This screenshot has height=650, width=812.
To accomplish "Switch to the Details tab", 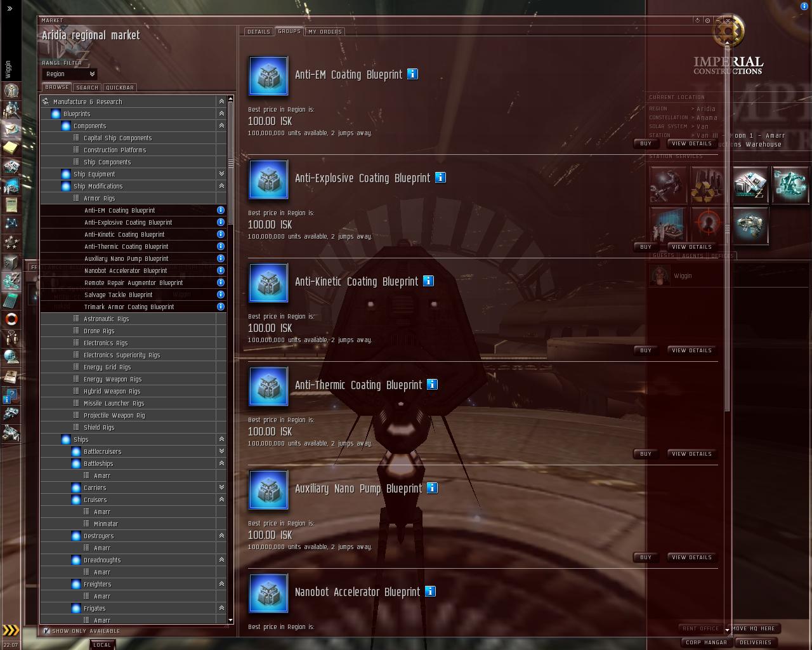I will (259, 32).
